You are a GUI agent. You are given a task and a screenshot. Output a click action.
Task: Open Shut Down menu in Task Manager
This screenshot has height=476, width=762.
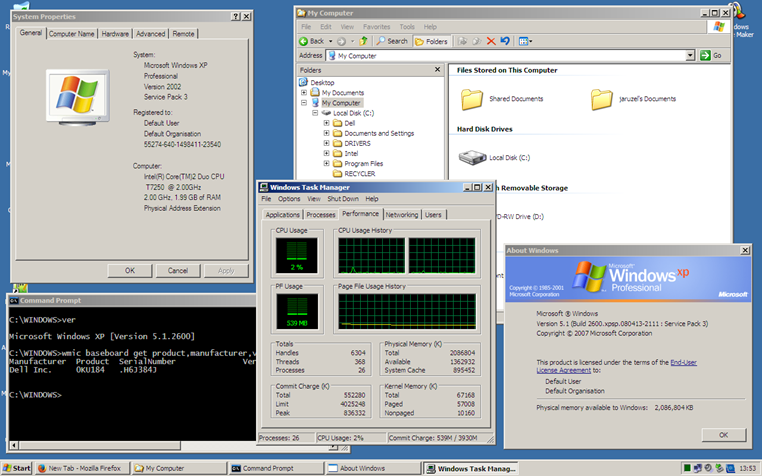tap(343, 199)
